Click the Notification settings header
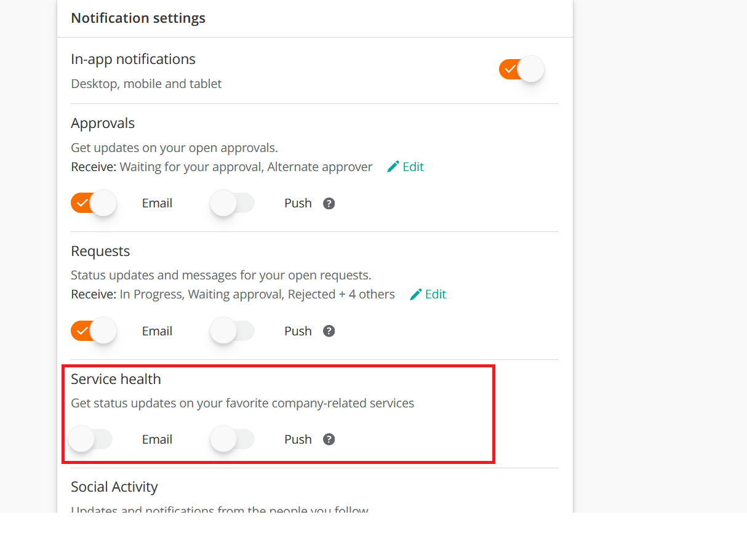 138,18
